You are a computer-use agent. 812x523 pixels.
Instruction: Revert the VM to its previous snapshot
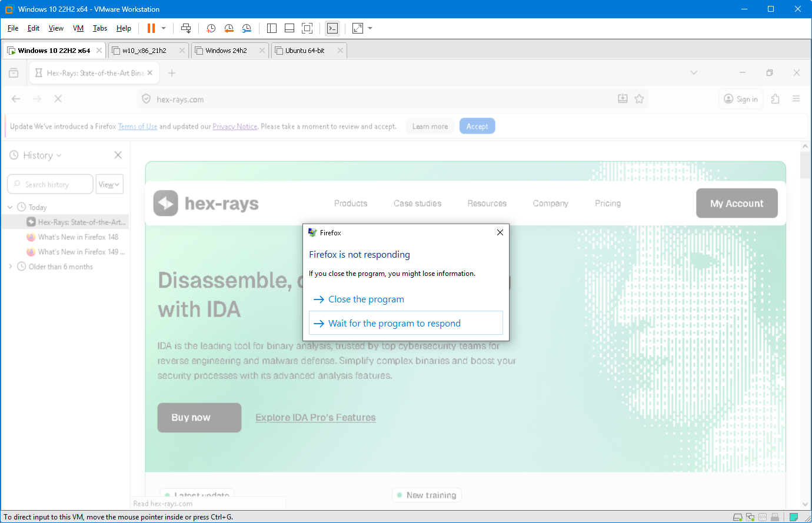point(229,28)
